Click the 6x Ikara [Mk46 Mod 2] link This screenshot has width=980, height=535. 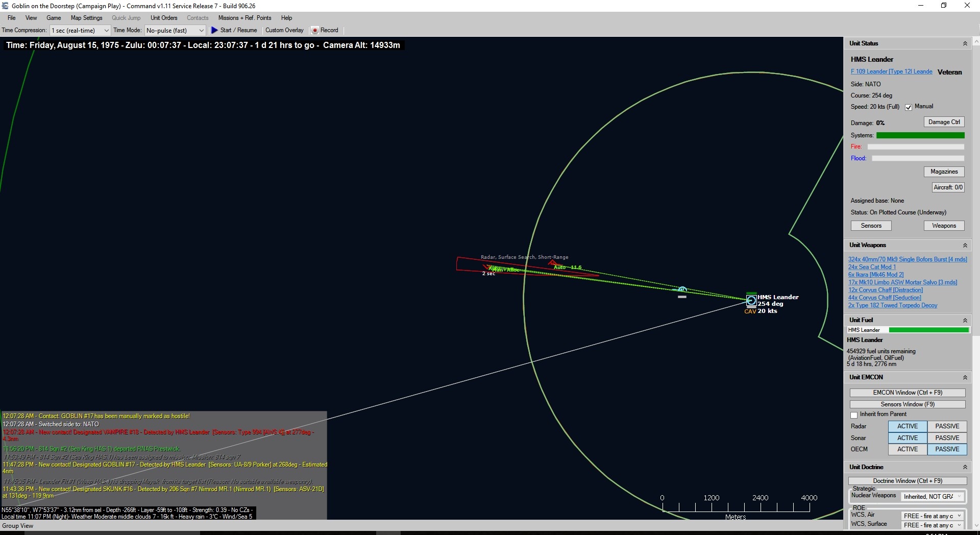[876, 275]
